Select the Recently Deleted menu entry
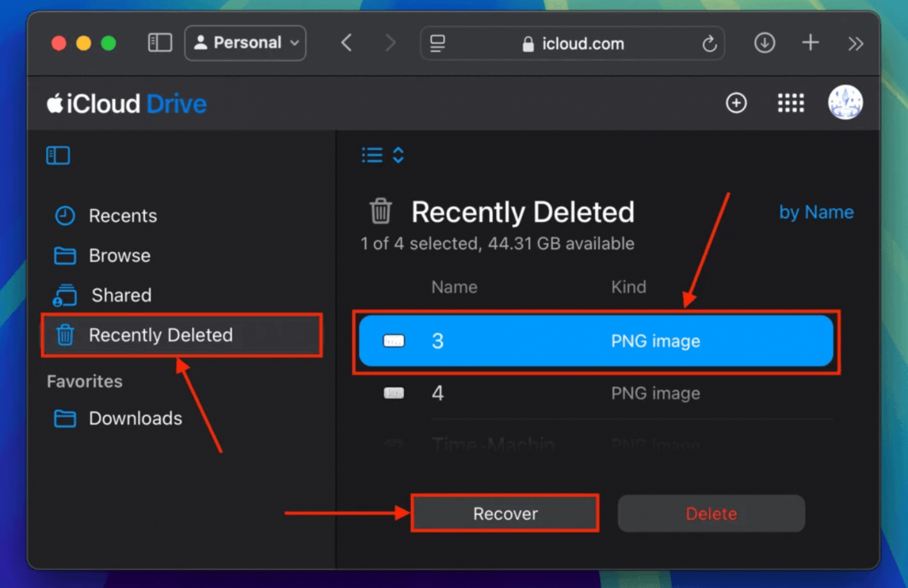 [x=161, y=335]
